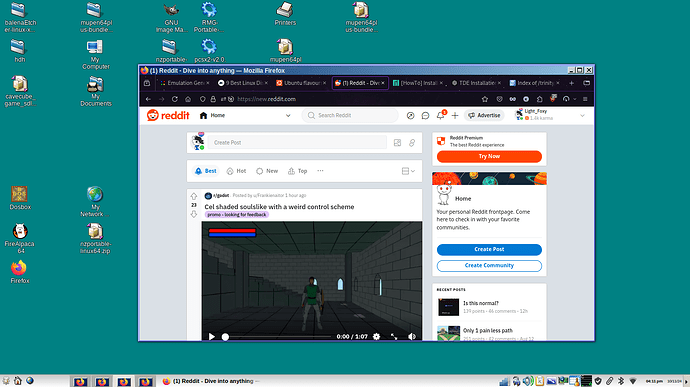The width and height of the screenshot is (690, 387).
Task: Open the Firefox extensions puzzle icon
Action: 540,99
